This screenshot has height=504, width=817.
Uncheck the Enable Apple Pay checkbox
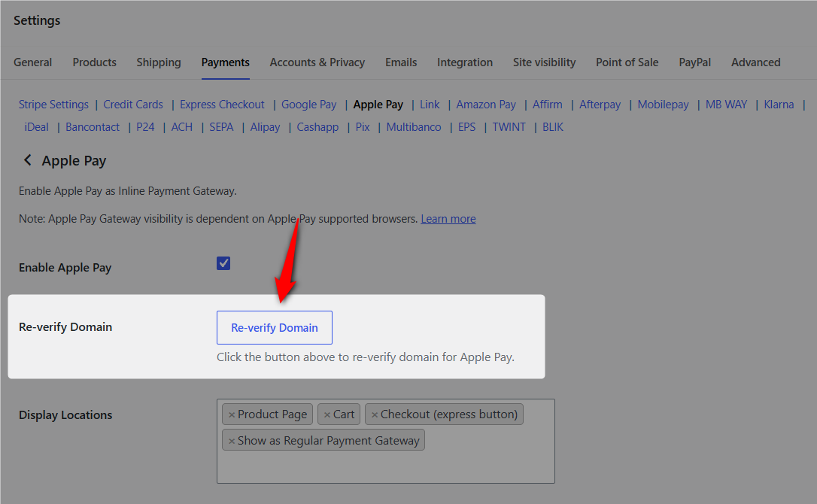coord(223,263)
